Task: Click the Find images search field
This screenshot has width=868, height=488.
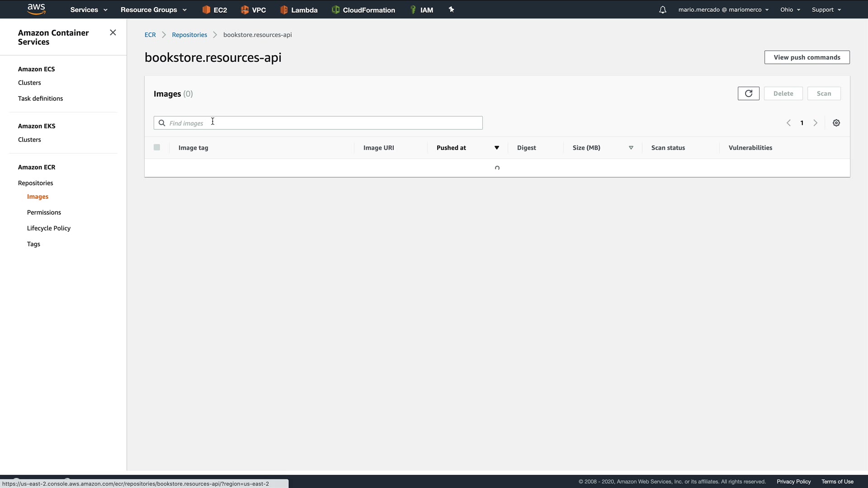Action: 318,123
